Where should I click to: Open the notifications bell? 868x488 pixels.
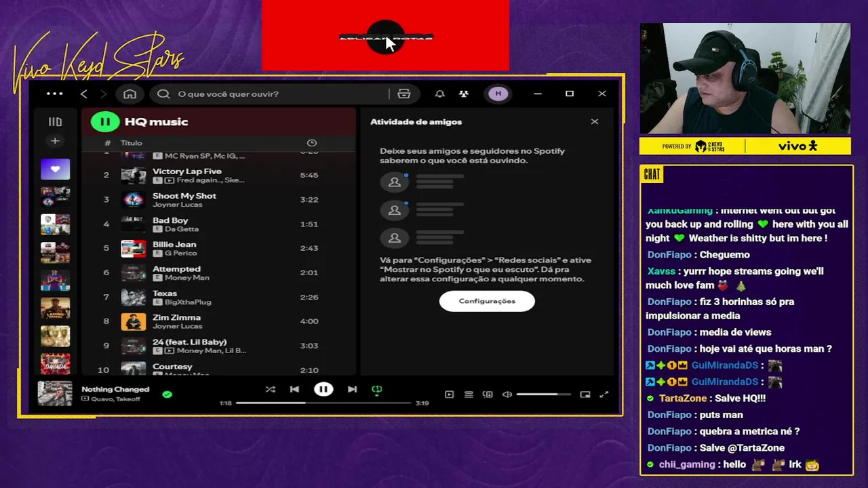[439, 94]
